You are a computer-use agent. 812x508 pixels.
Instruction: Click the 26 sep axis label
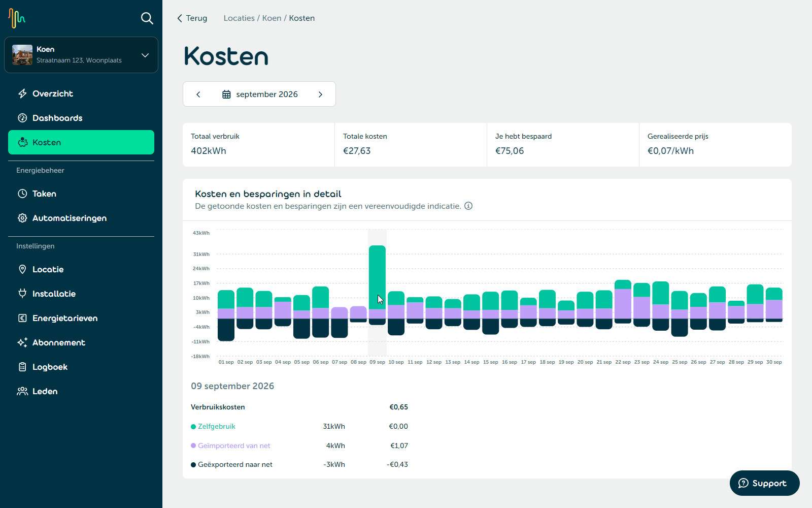698,362
